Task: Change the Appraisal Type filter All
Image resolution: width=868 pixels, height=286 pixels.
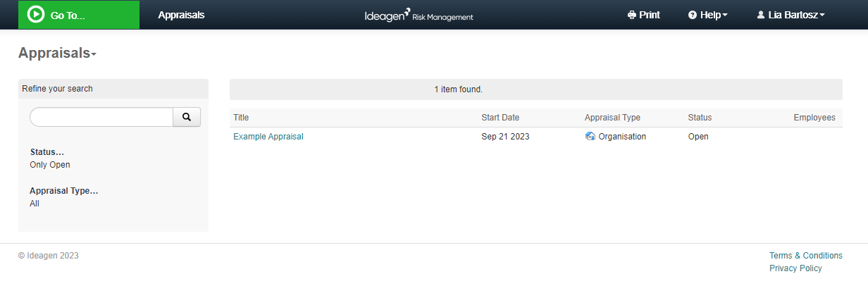Action: point(35,204)
